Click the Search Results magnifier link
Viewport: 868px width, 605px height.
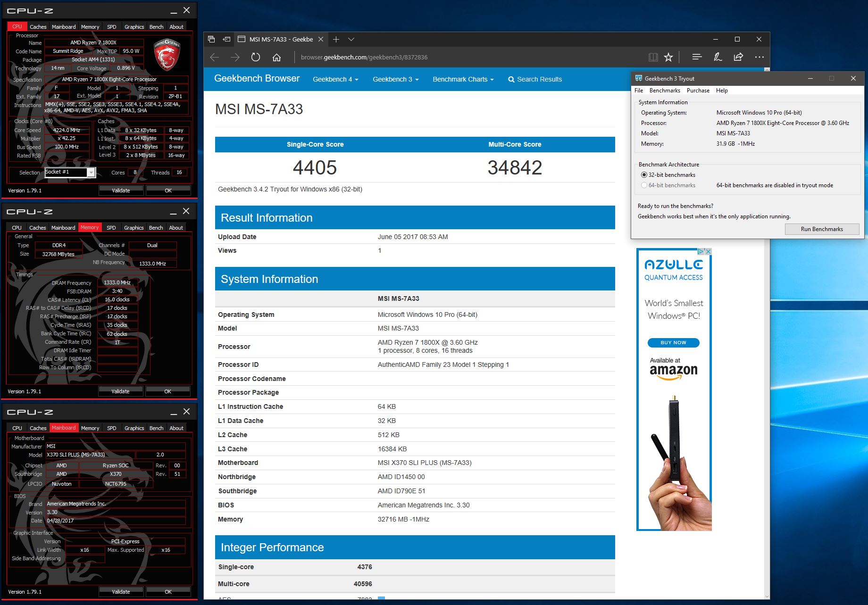click(x=535, y=79)
